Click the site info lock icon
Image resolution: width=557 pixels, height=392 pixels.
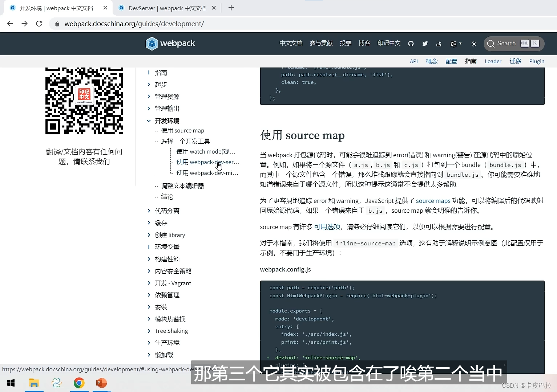pyautogui.click(x=57, y=24)
